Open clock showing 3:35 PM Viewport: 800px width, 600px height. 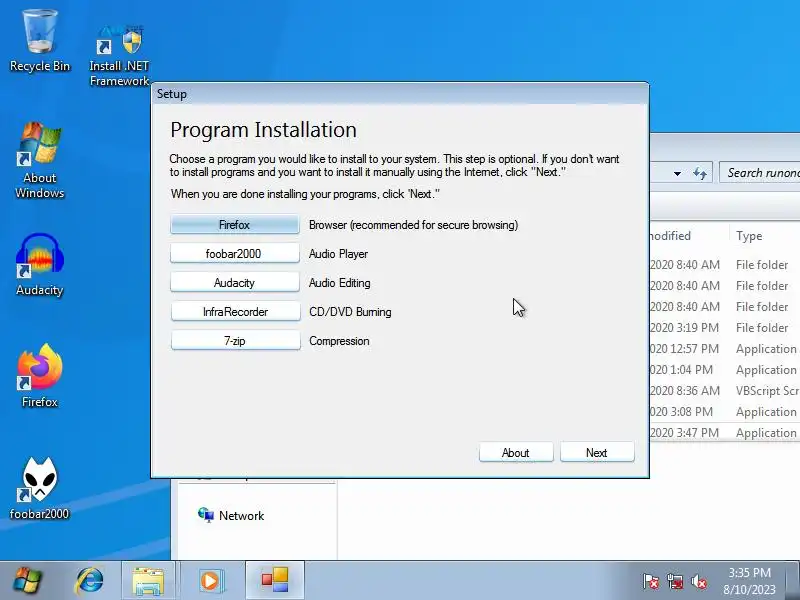click(x=749, y=581)
